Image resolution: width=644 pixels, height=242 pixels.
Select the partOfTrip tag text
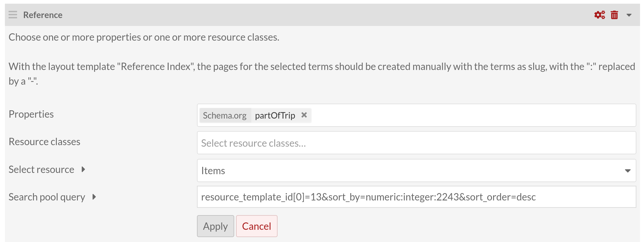(275, 116)
